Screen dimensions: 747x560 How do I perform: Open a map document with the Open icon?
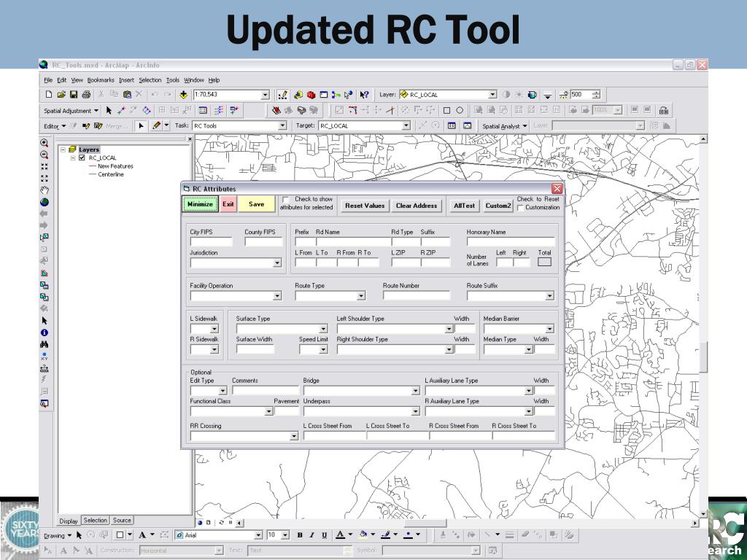[61, 95]
